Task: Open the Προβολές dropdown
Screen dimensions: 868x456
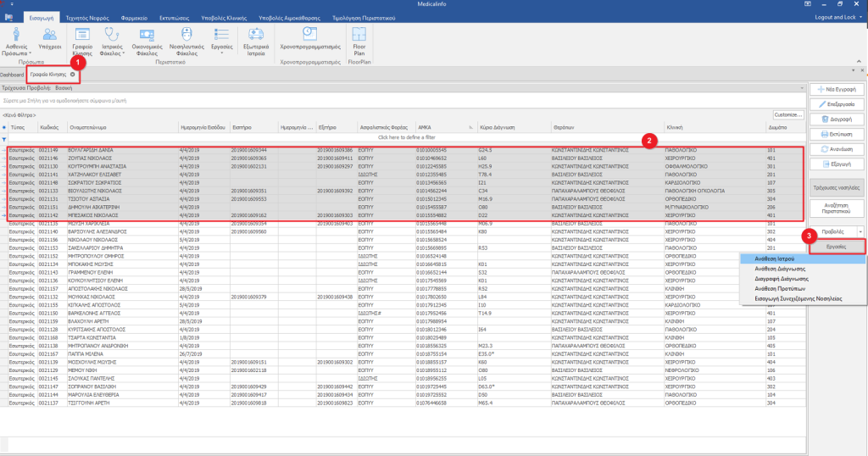Action: (x=860, y=231)
